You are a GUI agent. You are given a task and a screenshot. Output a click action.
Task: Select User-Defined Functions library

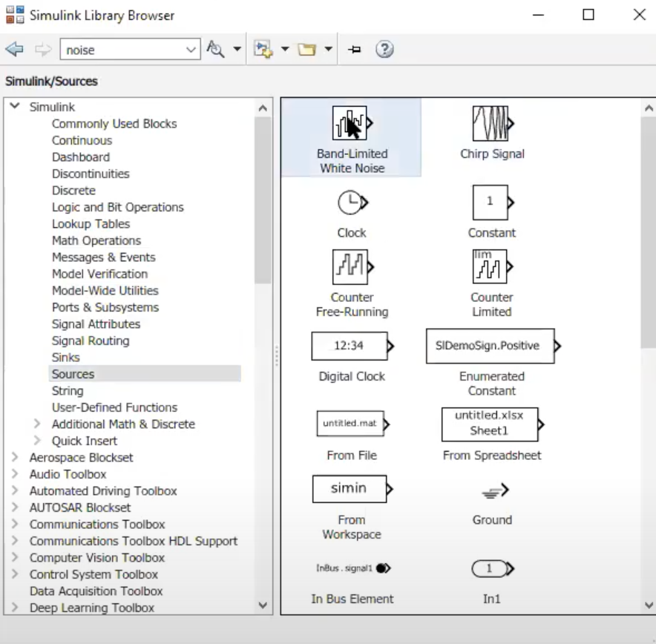pos(114,407)
